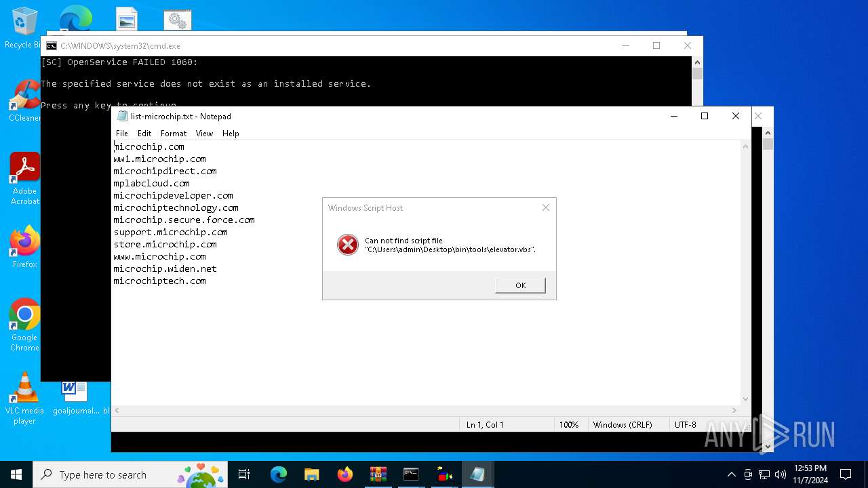Click network tray icon

[x=764, y=474]
